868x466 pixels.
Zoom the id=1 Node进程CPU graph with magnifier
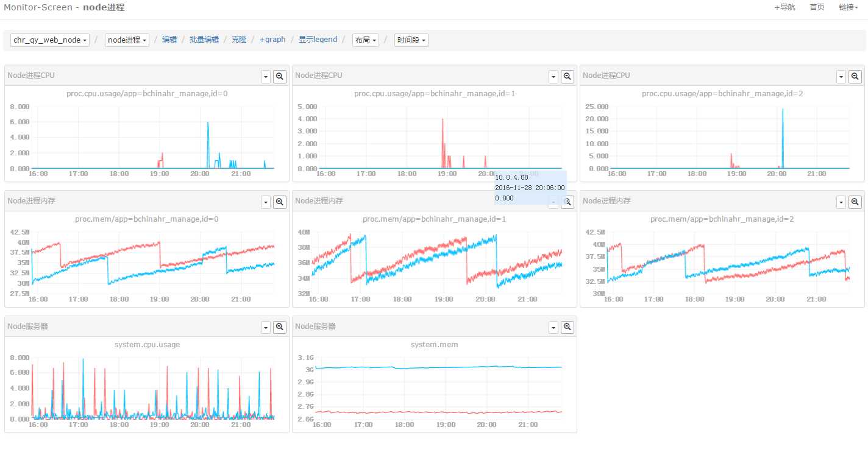(x=567, y=77)
